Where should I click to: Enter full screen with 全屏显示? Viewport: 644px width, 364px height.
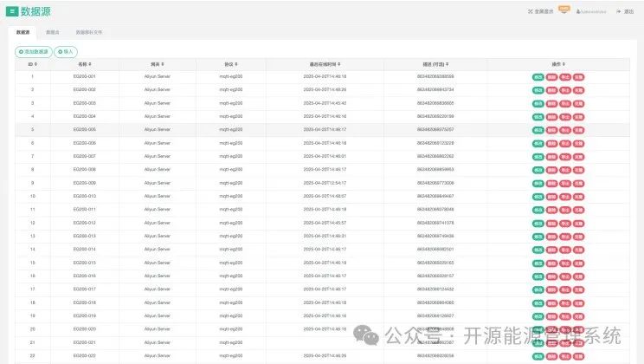click(x=540, y=11)
